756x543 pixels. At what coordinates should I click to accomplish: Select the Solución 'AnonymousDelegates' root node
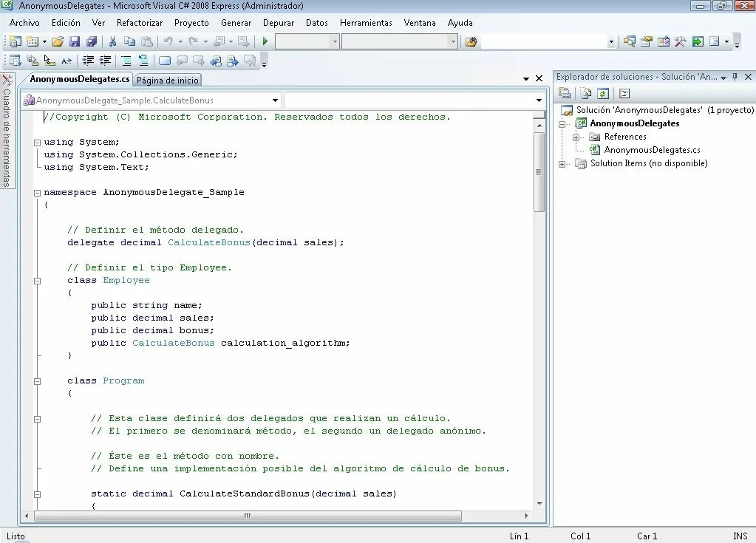pos(664,110)
